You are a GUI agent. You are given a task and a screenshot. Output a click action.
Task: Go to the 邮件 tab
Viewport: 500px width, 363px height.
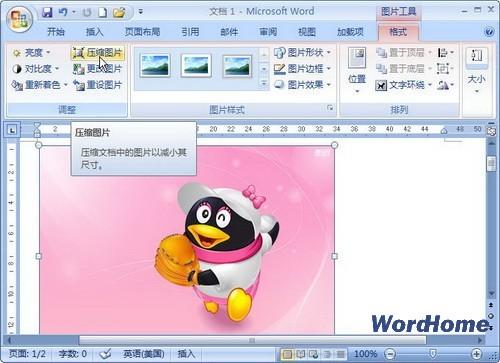[229, 32]
